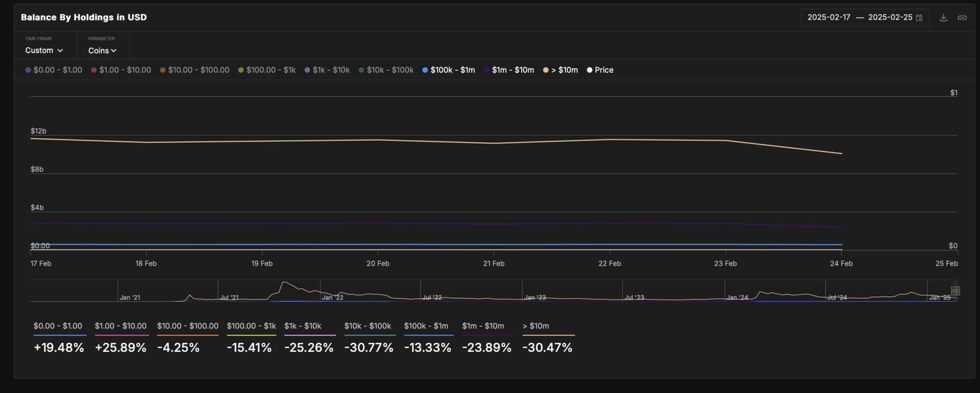The height and width of the screenshot is (393, 980).
Task: Hide the Price legend series
Action: tap(600, 70)
